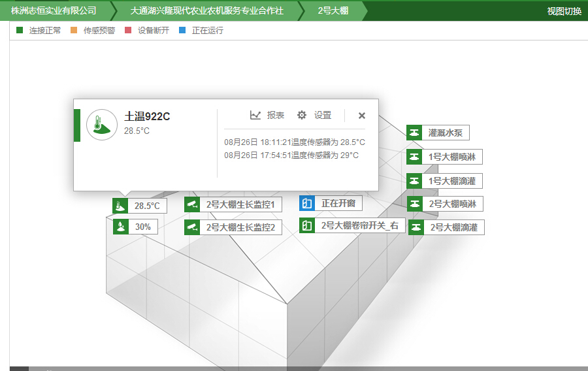
Task: Open the 报表 chart report
Action: [267, 116]
